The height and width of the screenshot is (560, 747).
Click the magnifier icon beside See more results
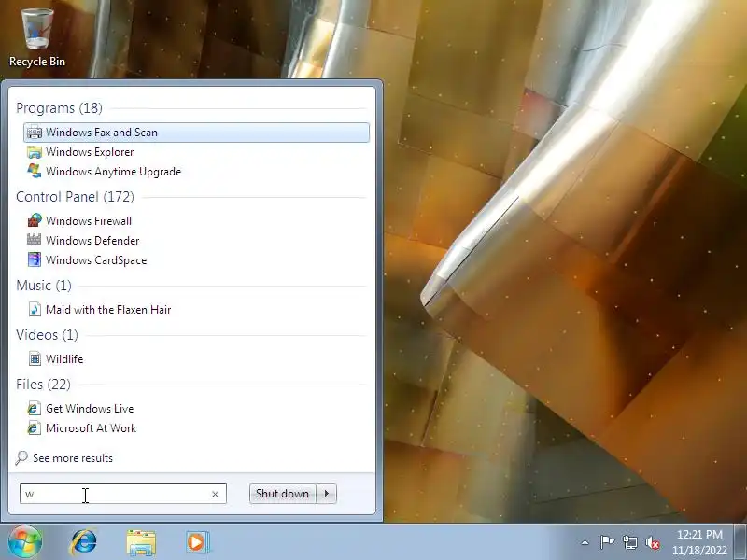pyautogui.click(x=21, y=457)
